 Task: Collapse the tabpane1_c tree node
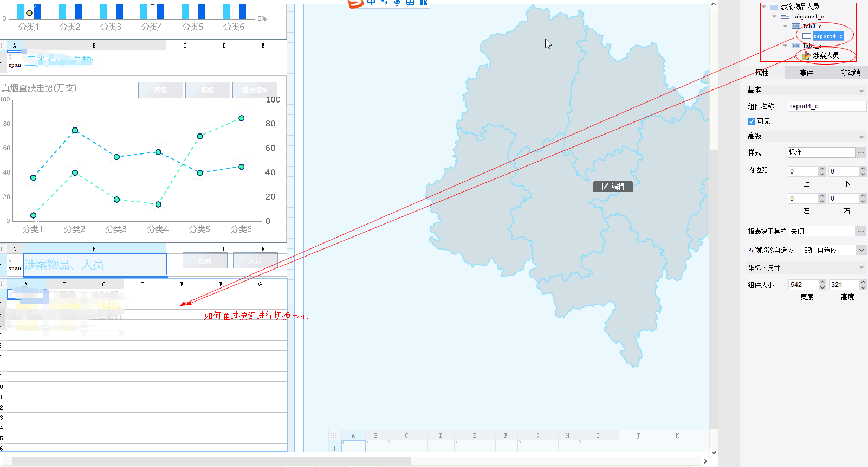click(774, 16)
